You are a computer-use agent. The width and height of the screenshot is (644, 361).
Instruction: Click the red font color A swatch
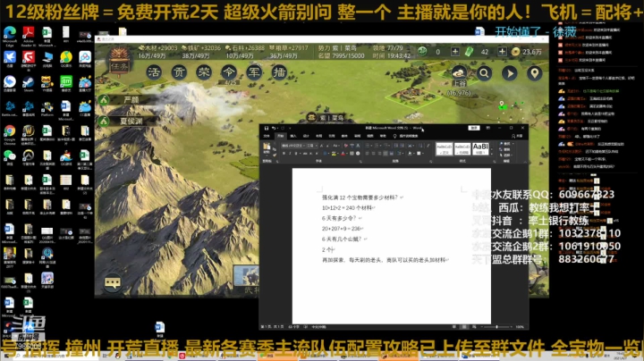point(343,154)
